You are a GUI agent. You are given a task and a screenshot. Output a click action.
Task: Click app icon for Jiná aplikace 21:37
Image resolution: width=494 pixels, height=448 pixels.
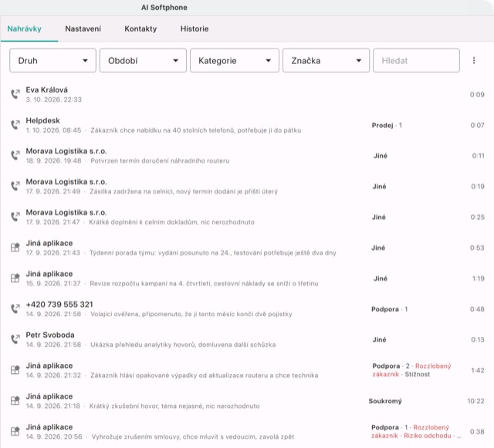click(15, 278)
